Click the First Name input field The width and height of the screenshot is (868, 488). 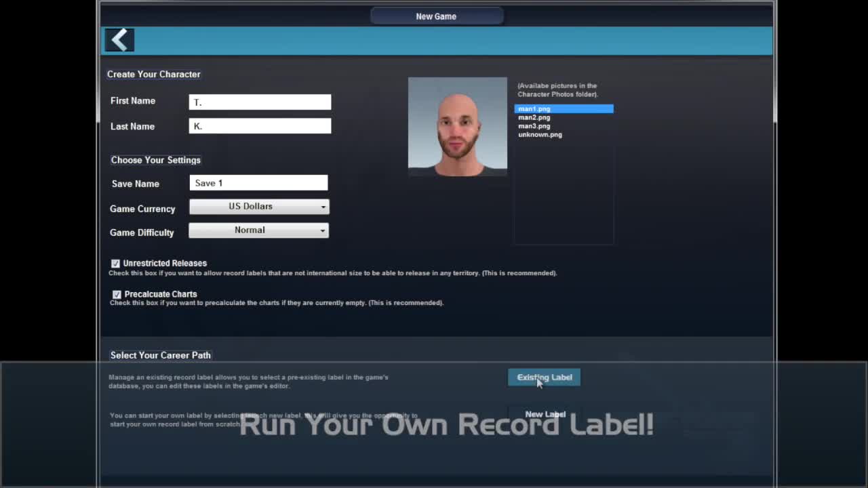coord(260,102)
